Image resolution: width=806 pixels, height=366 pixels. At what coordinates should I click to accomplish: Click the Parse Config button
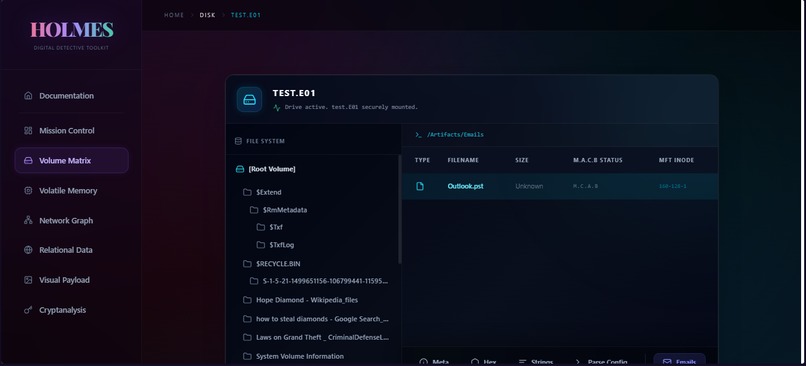coord(601,361)
